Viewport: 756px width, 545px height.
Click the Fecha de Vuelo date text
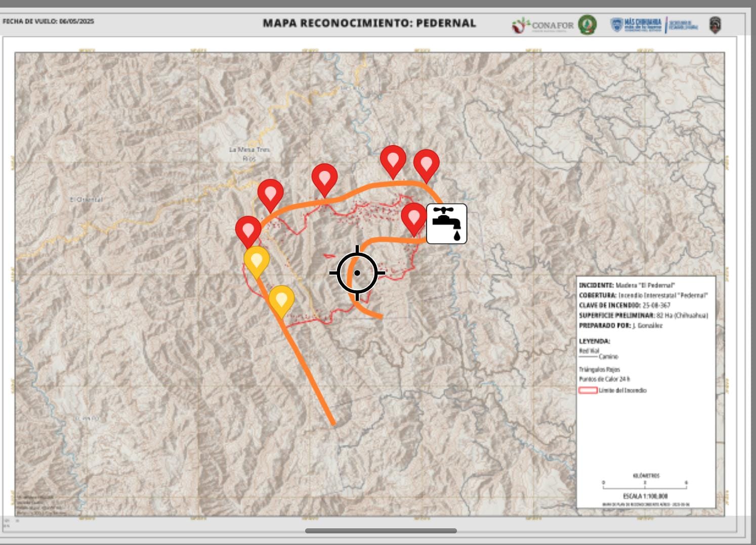tap(49, 22)
